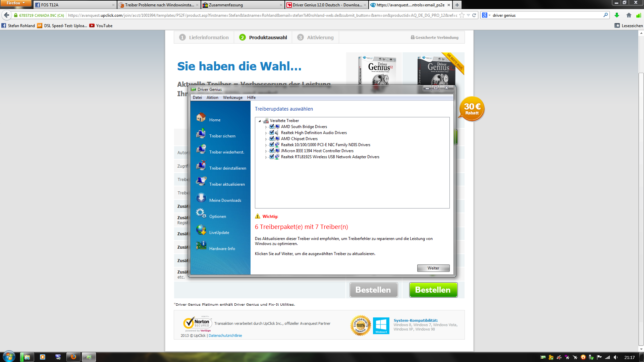Open the Werkzeuge menu

(x=232, y=98)
